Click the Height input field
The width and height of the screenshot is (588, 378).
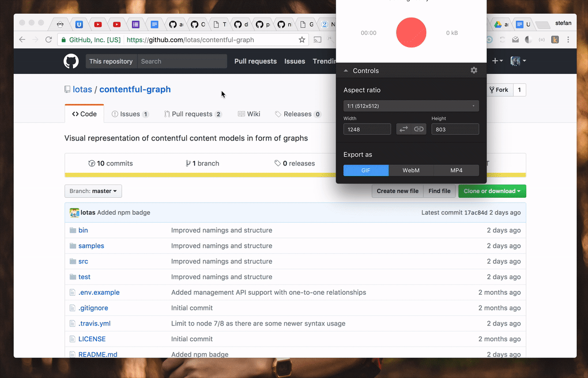455,129
